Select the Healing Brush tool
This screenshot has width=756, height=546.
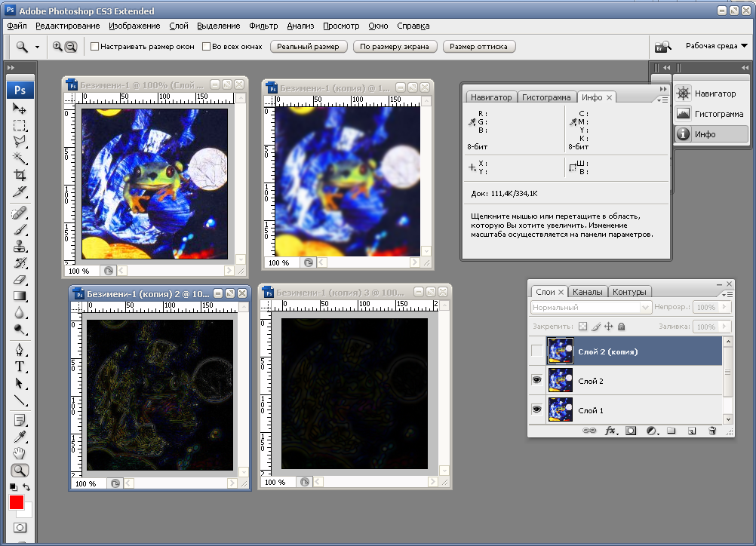[x=20, y=213]
